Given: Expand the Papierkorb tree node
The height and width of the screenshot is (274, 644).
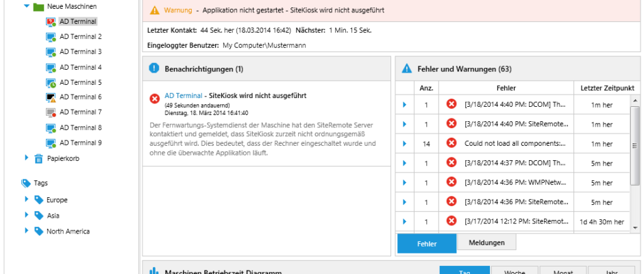Looking at the screenshot, I should (27, 158).
